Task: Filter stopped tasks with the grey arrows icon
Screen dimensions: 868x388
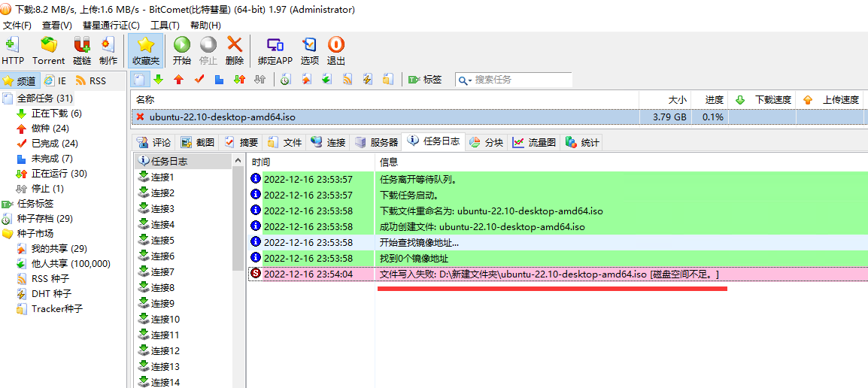Action: coord(259,80)
